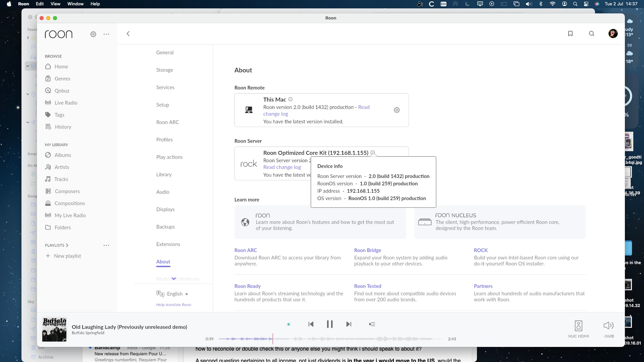
Task: Open the Roon Tested link
Action: pyautogui.click(x=368, y=286)
